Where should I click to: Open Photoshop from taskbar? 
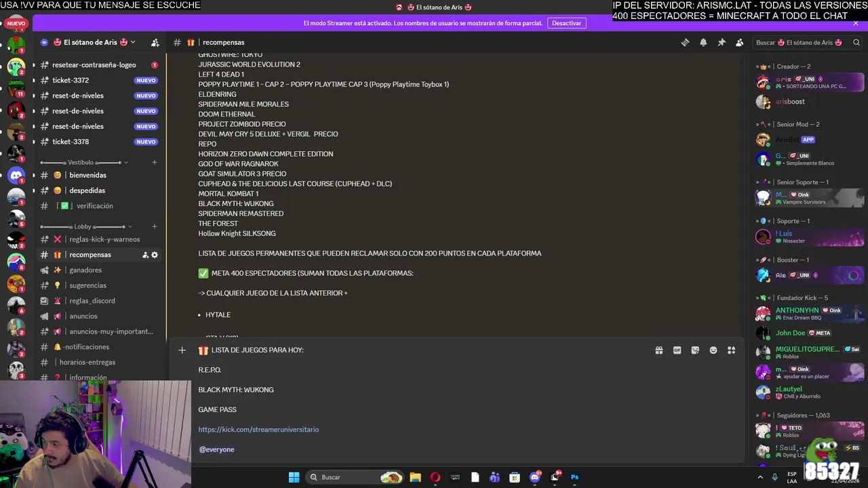pyautogui.click(x=574, y=477)
